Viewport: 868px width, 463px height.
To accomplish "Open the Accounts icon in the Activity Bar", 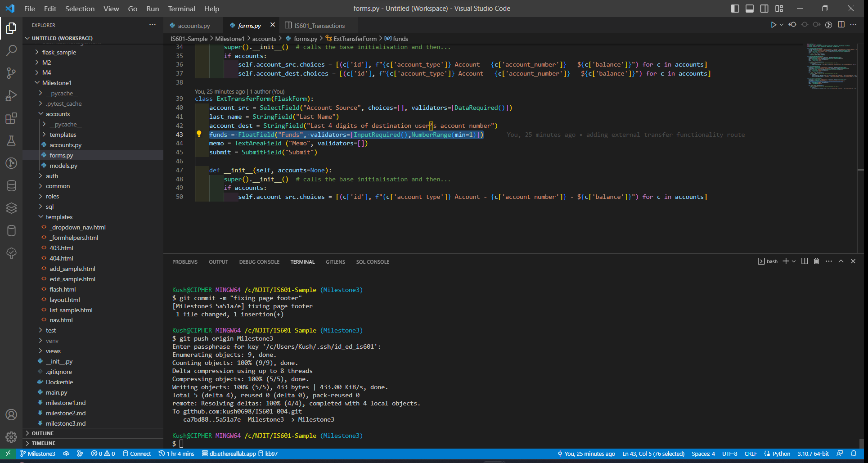I will coord(11,415).
